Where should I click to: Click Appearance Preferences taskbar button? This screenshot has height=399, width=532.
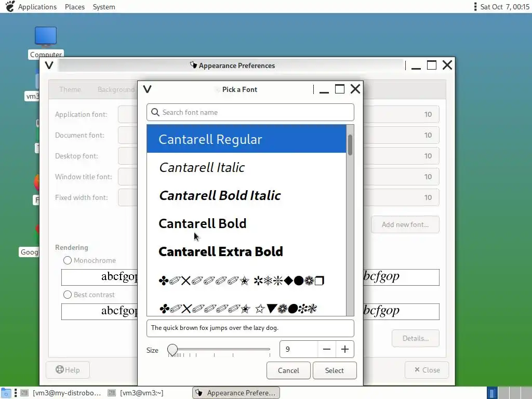[236, 393]
